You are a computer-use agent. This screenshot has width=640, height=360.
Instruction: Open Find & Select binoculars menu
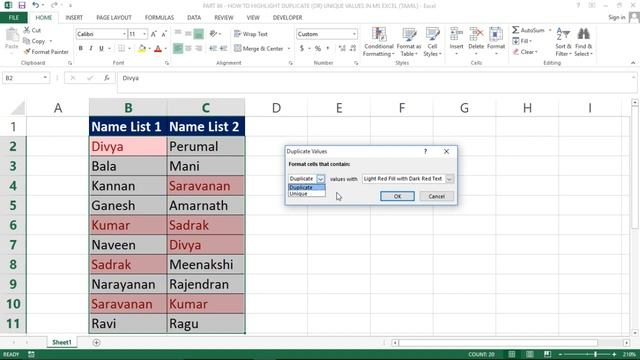pos(583,42)
